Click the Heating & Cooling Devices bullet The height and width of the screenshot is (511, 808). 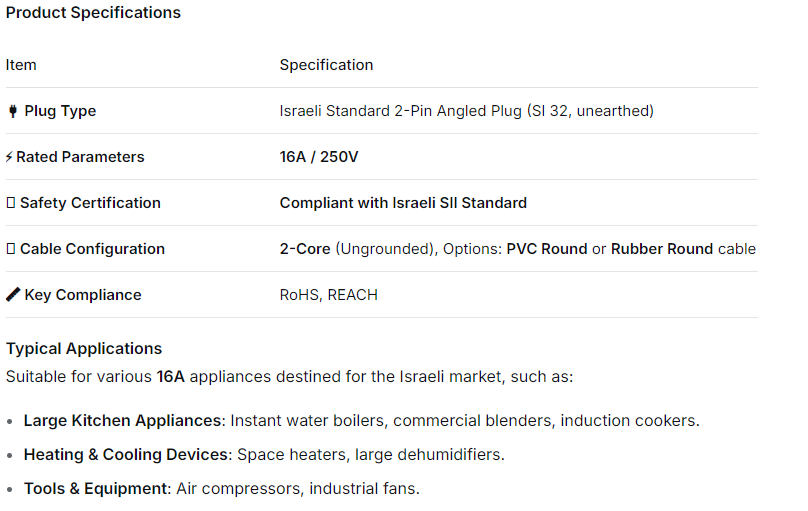(x=126, y=455)
